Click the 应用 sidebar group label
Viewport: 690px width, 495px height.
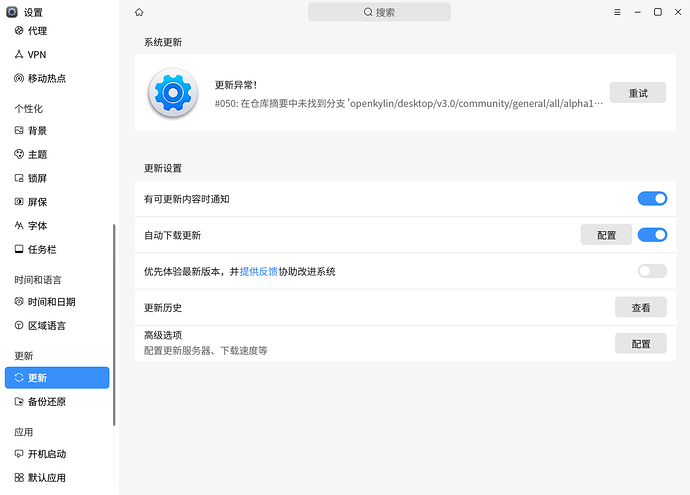coord(24,432)
